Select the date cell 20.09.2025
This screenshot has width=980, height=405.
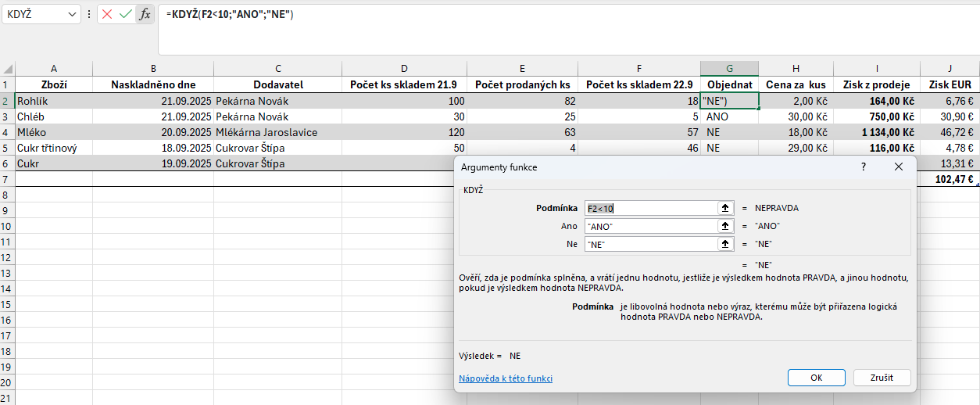(153, 132)
